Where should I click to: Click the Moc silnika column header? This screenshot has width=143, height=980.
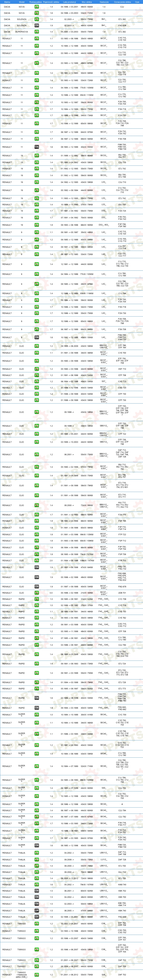click(87, 2)
